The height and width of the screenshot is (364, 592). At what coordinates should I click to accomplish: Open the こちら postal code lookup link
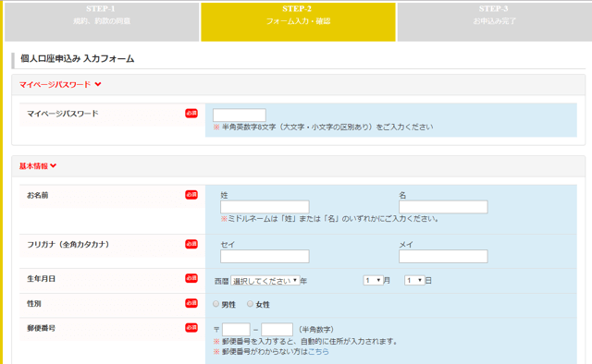click(x=318, y=352)
